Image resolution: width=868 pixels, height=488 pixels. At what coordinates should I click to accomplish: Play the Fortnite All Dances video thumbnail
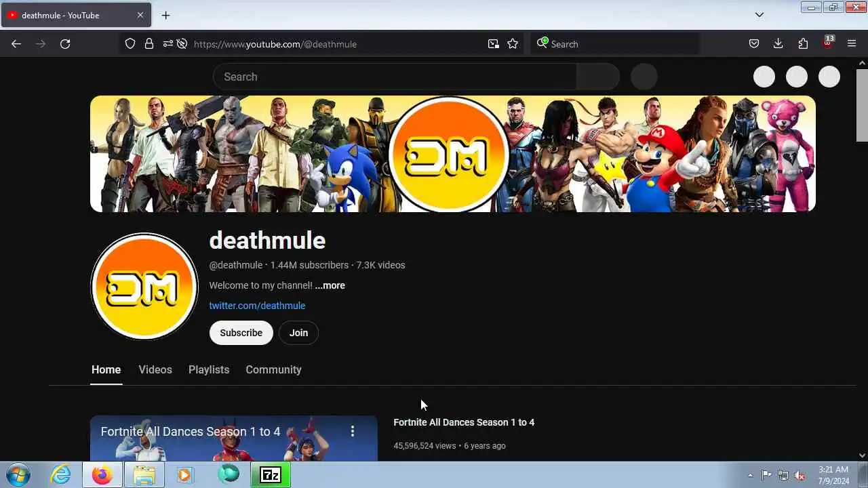click(x=233, y=439)
